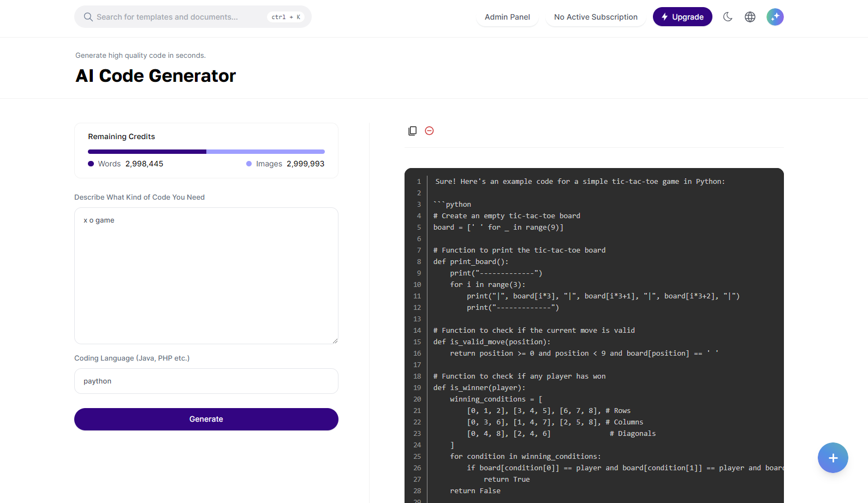Click the 'Generate high quality code in seconds.' subtitle
Screen dimensions: 868x503
[x=140, y=56]
